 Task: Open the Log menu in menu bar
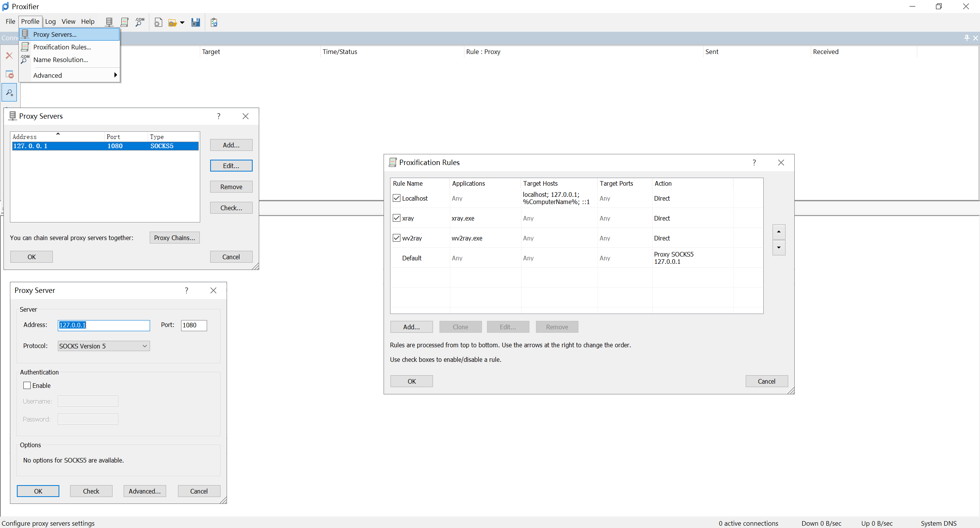click(50, 21)
